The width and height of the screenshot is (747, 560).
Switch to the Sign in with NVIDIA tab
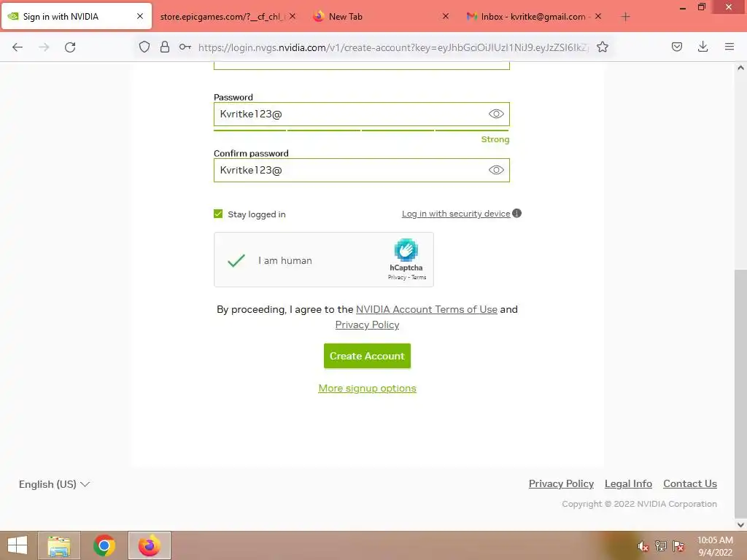click(76, 17)
